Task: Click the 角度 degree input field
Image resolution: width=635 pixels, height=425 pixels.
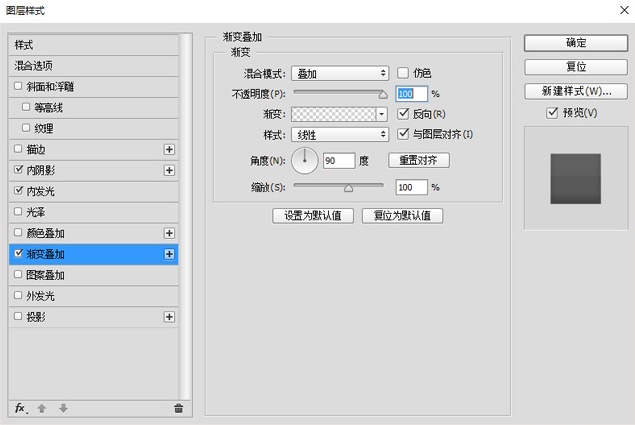Action: tap(339, 161)
